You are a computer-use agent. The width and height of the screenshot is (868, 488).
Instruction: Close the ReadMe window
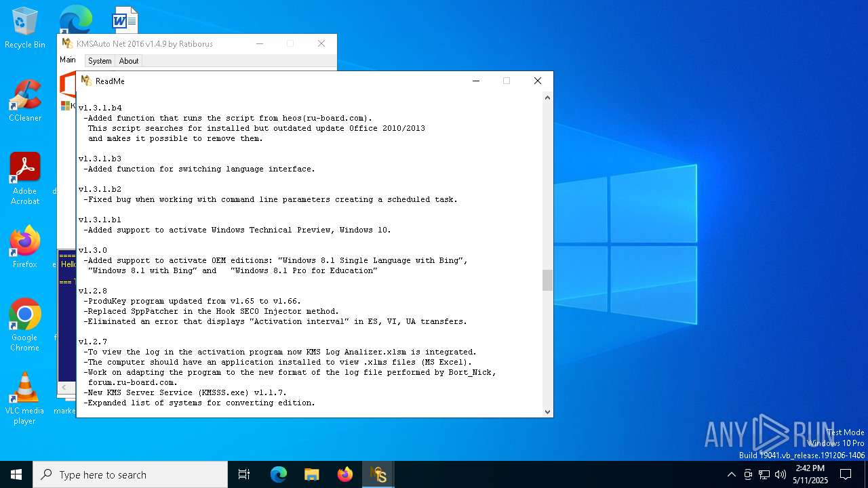click(x=538, y=81)
